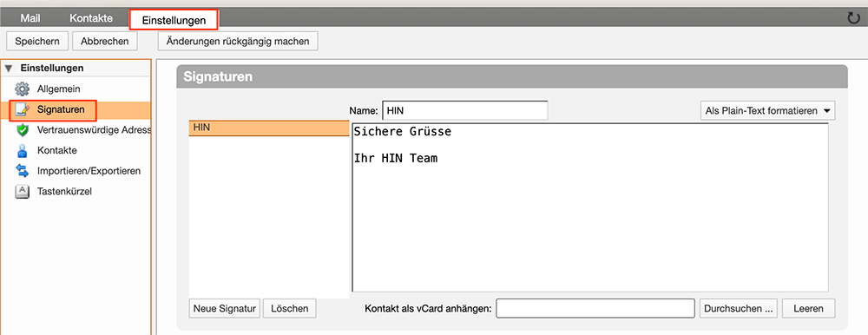Collapse the Einstellungen tree section

tap(9, 69)
